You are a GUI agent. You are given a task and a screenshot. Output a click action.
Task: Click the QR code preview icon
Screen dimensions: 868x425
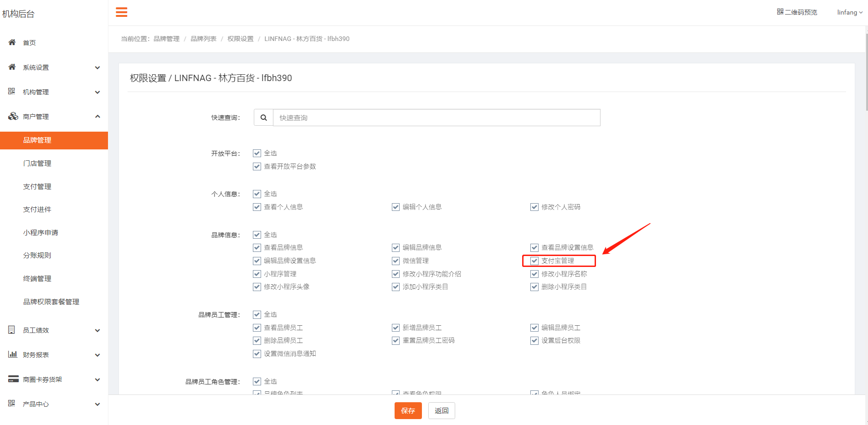[780, 12]
